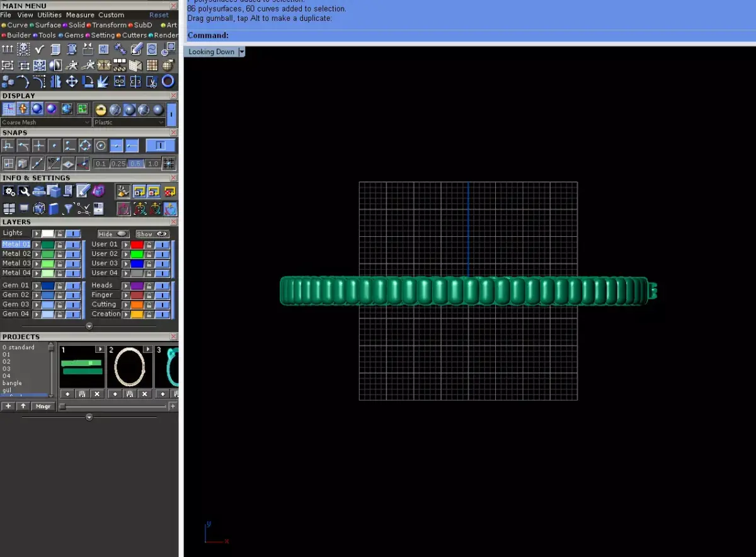Click the blue torus ring icon
Image resolution: width=756 pixels, height=557 pixels.
point(168,81)
